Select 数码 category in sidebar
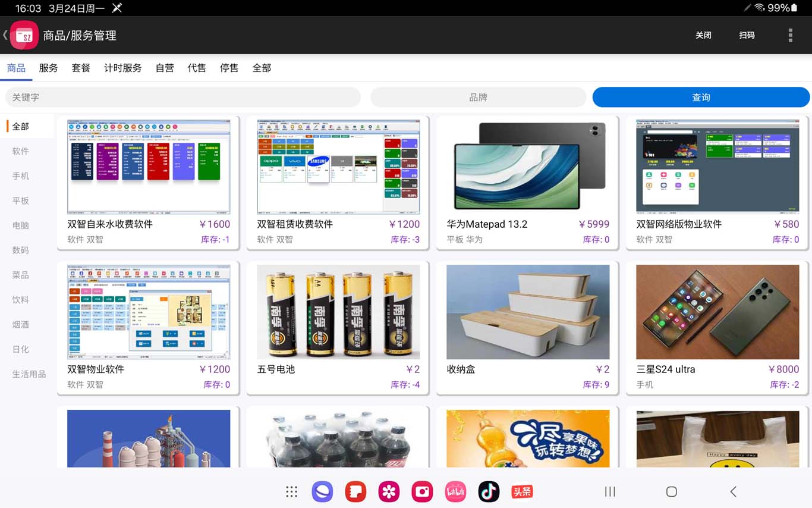 tap(21, 250)
